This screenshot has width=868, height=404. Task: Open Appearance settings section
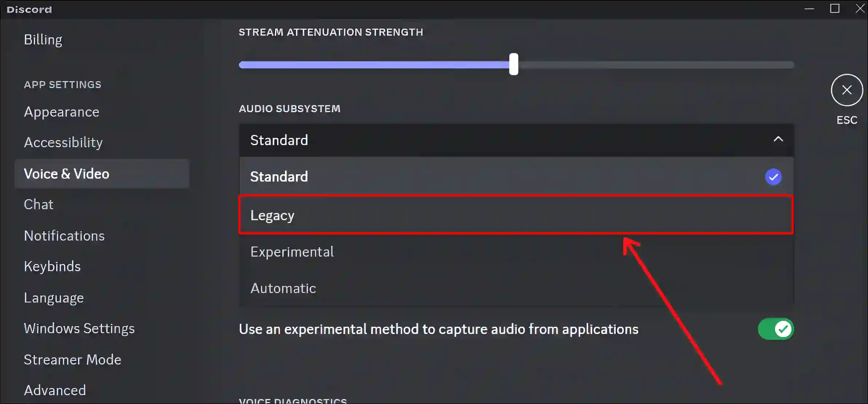click(x=62, y=111)
